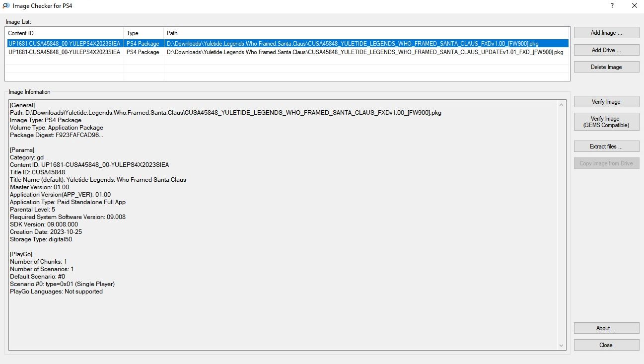Viewport: 644px width, 364px height.
Task: Click the Scenario #0 Single Player line
Action: pyautogui.click(x=62, y=284)
